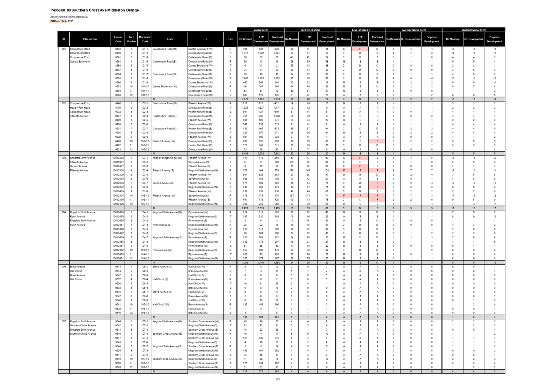Select movement code '101-1'
Screen dimensions: 555x392
145,49
